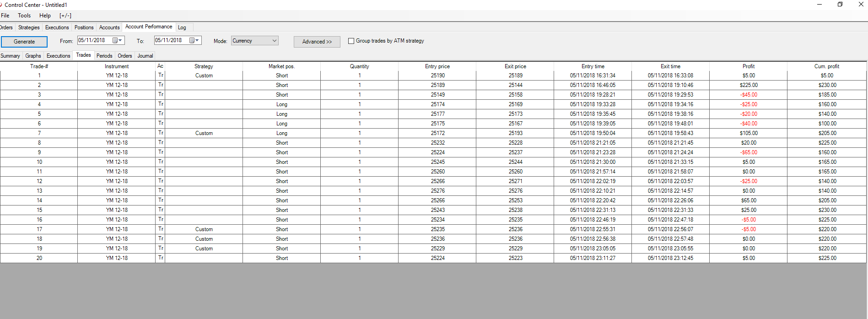The height and width of the screenshot is (319, 868).
Task: Sort by Exit time column header
Action: pos(670,66)
